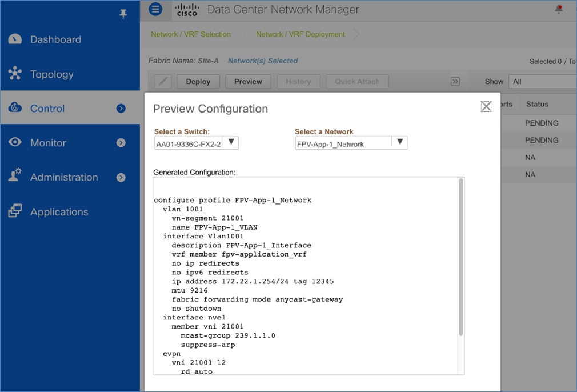Click the Deploy button
This screenshot has height=392, width=577.
[198, 81]
